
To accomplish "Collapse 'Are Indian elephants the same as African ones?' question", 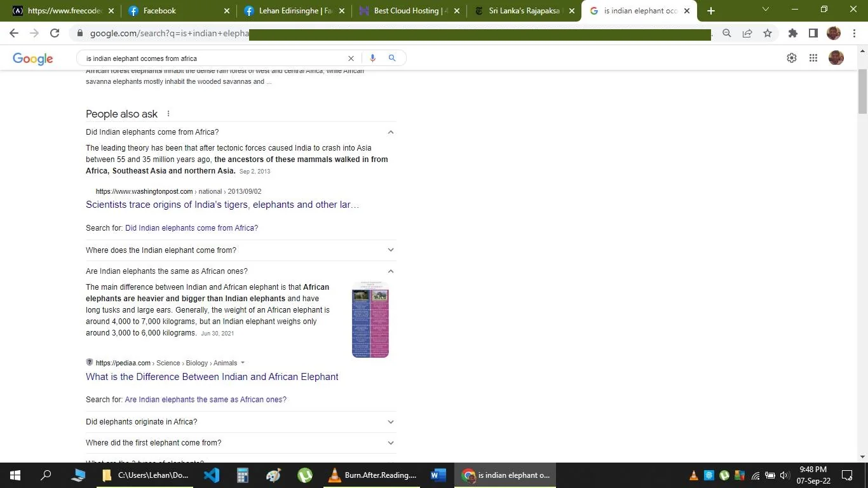I will tap(241, 271).
